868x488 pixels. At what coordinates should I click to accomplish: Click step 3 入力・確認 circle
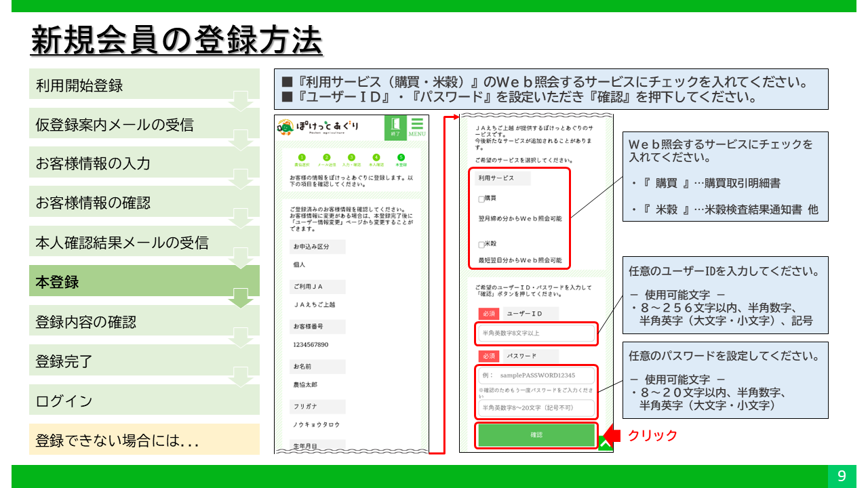click(x=351, y=157)
